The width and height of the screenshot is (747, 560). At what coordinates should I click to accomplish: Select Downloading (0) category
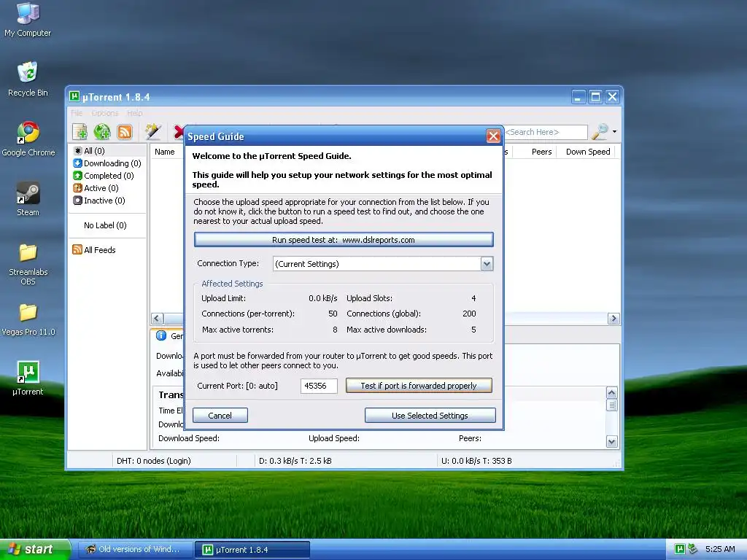[107, 163]
